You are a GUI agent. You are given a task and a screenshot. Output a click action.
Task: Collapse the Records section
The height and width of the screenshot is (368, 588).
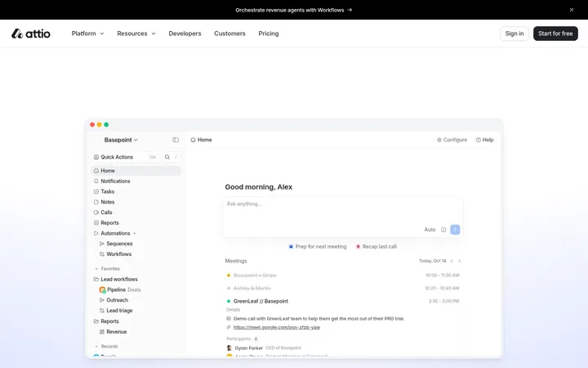pos(96,346)
